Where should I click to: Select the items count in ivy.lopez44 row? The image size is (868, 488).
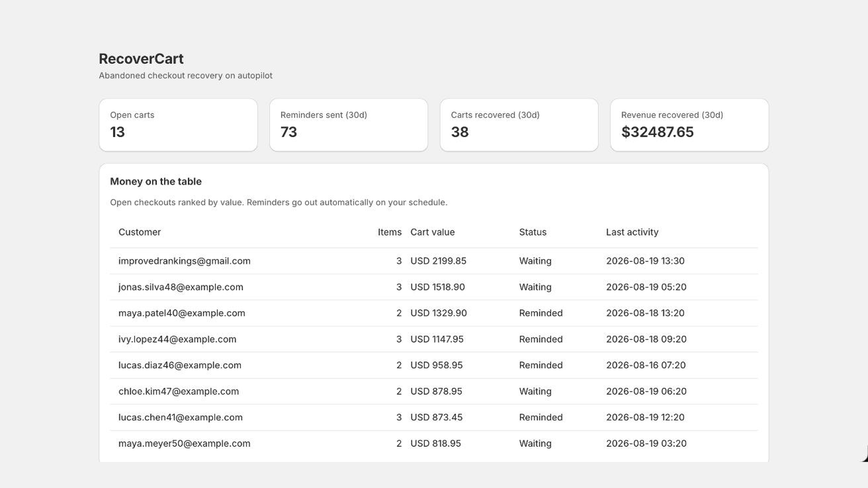click(x=399, y=339)
